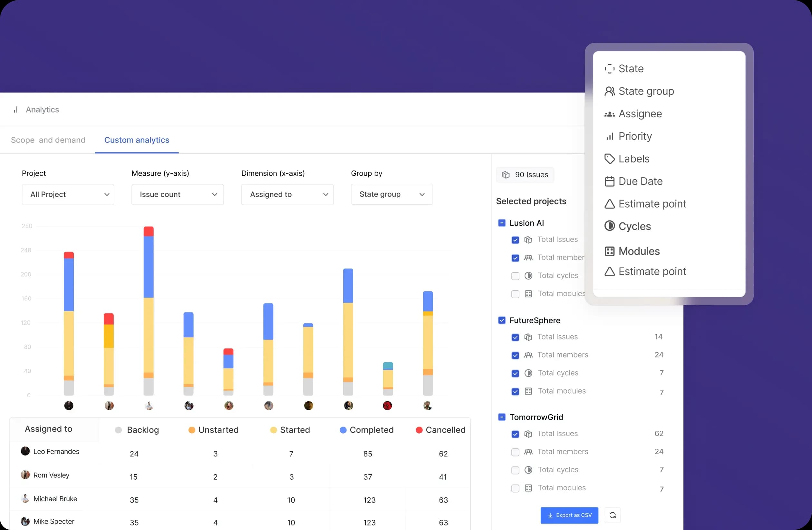Click the Priority bars icon in menu
This screenshot has width=812, height=530.
609,136
